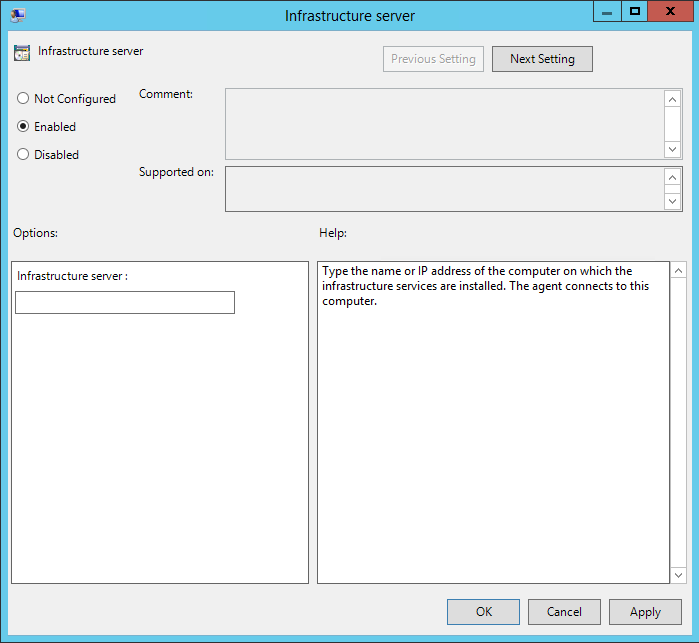Click the title bar system menu icon

coord(18,15)
